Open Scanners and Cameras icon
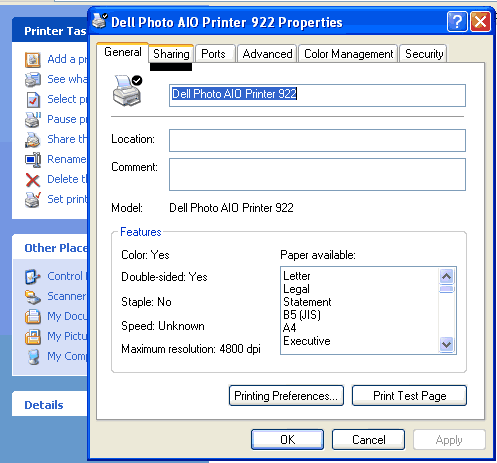The height and width of the screenshot is (463, 497). click(33, 297)
